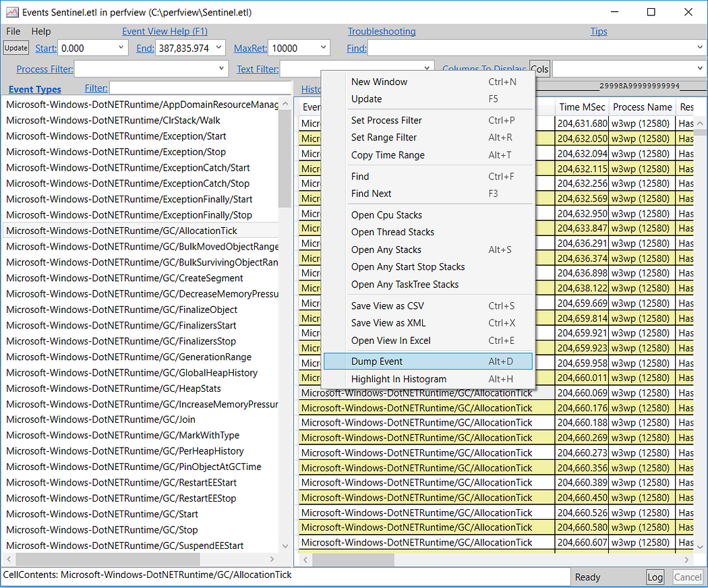Open the Tips link
This screenshot has height=588, width=708.
coord(599,31)
